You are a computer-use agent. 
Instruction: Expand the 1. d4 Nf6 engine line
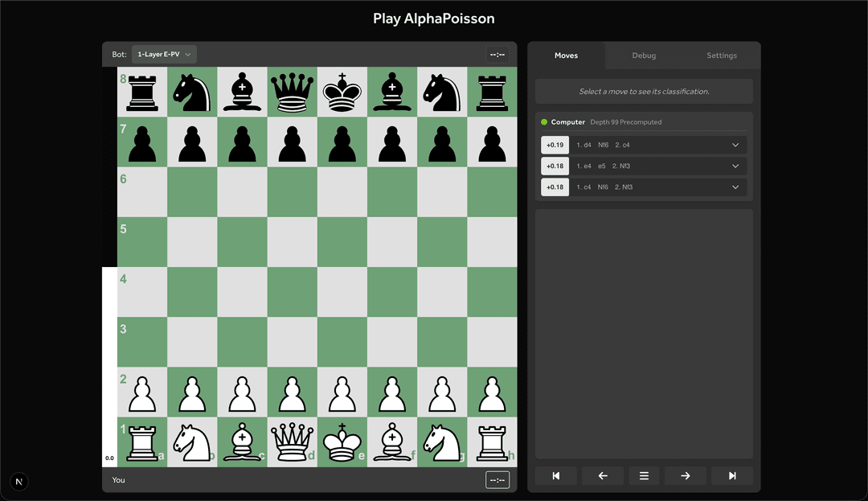pyautogui.click(x=735, y=145)
